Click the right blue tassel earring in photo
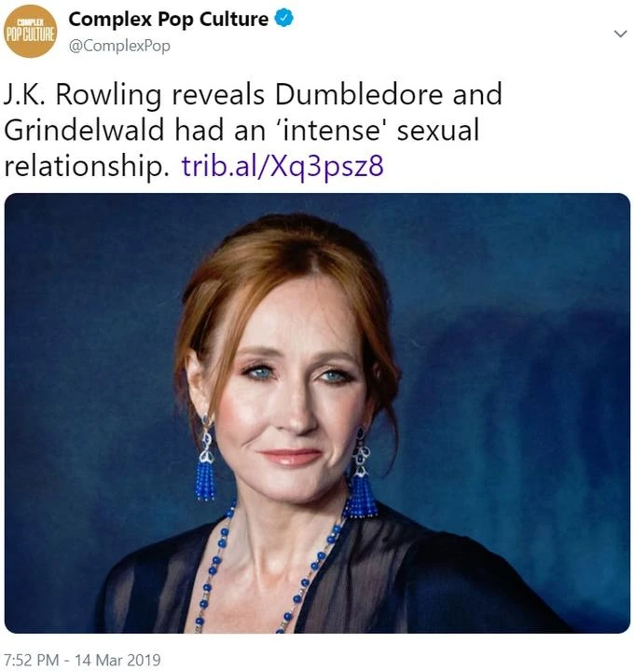The image size is (634, 672). click(x=361, y=473)
